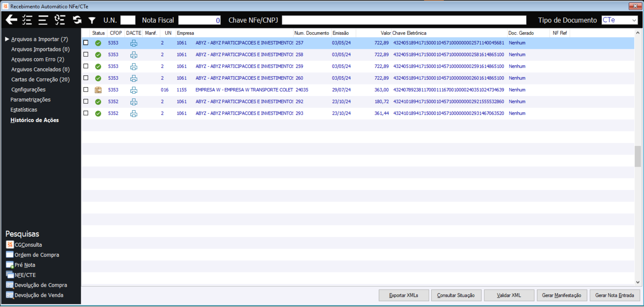Screen dimensions: 644x307
Task: Click green status icon for document 257
Action: coord(98,43)
